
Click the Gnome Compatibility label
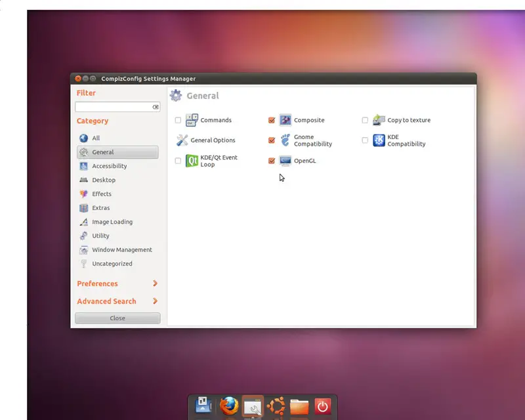click(x=313, y=140)
